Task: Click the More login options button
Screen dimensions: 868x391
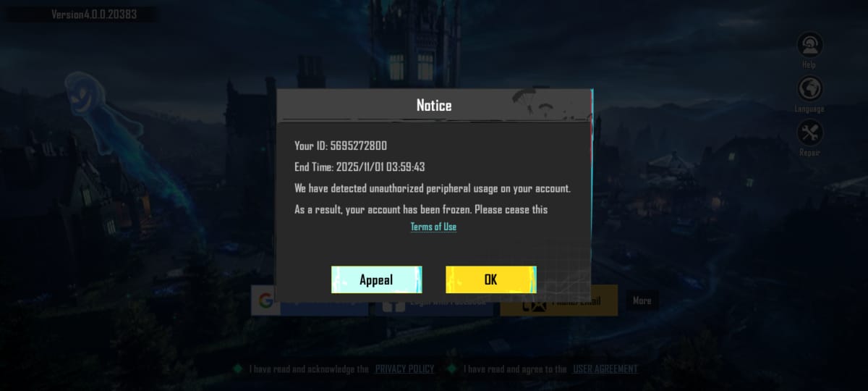Action: click(642, 300)
